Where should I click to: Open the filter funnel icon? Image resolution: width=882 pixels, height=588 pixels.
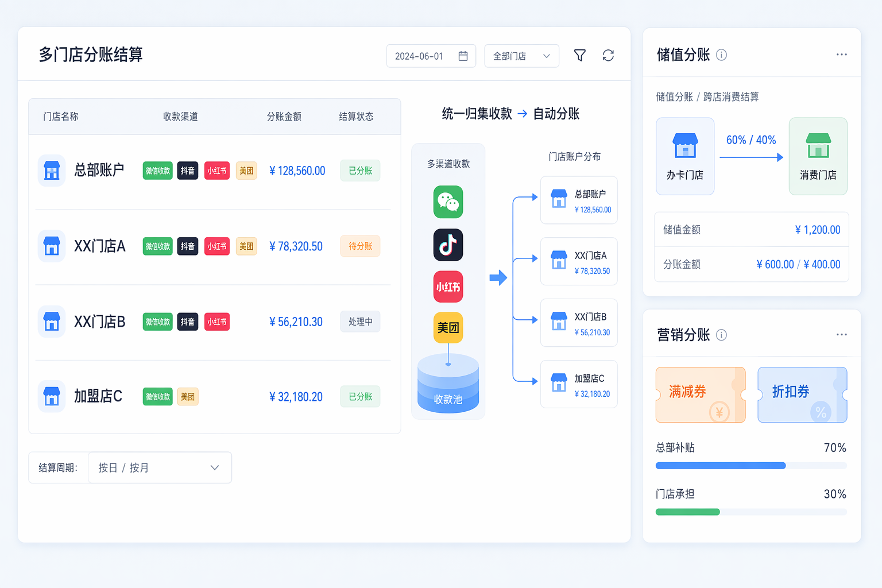[580, 56]
